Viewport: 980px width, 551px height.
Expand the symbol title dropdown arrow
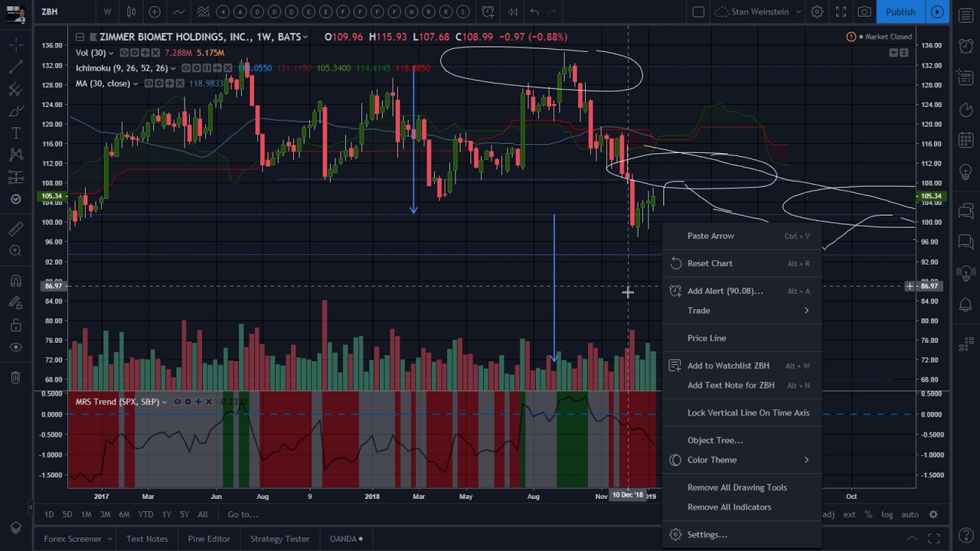[305, 37]
